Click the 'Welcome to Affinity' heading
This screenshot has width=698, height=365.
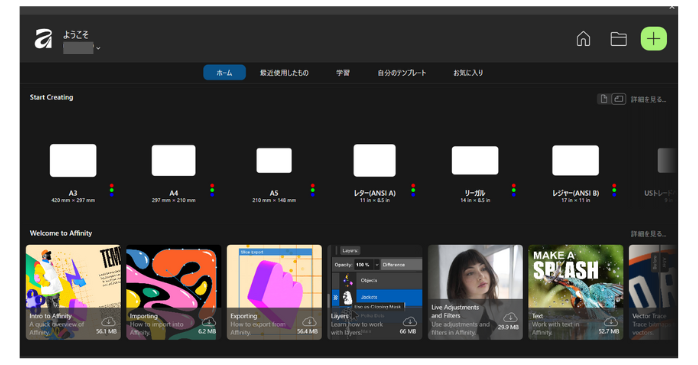[61, 233]
